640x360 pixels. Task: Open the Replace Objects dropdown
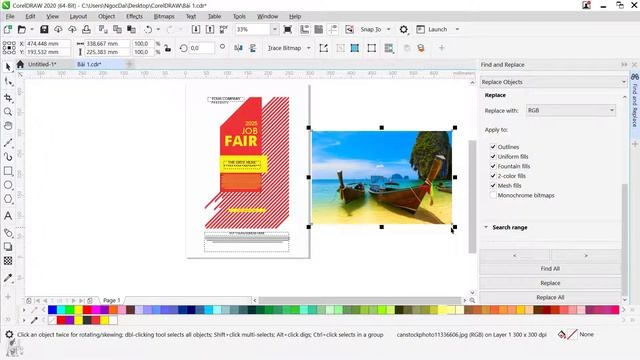tap(553, 82)
